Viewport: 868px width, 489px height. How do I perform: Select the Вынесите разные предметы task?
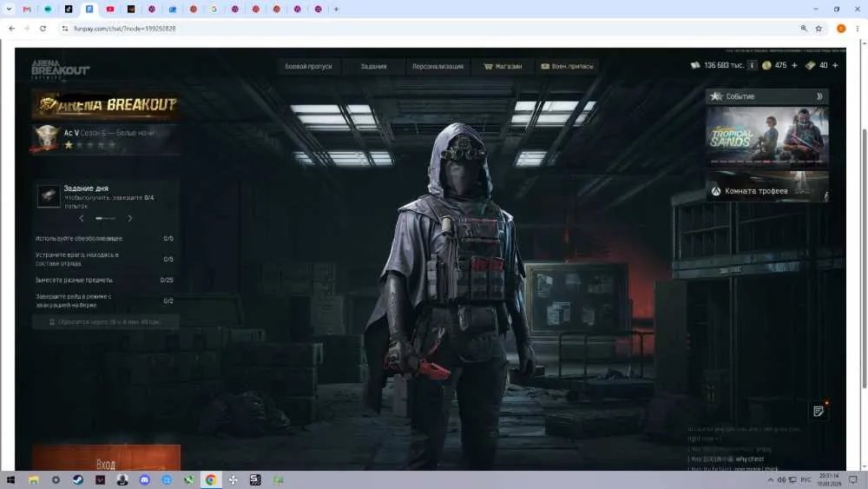coord(105,281)
